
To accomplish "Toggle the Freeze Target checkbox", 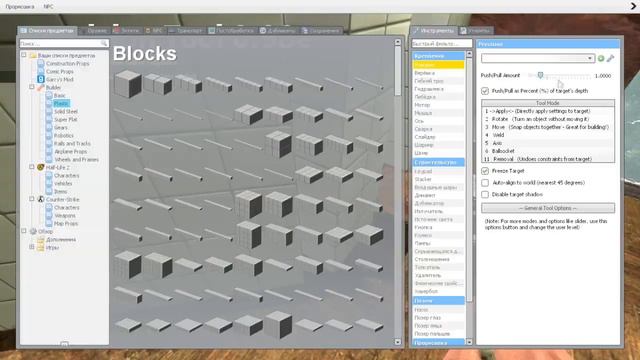I will 485,171.
